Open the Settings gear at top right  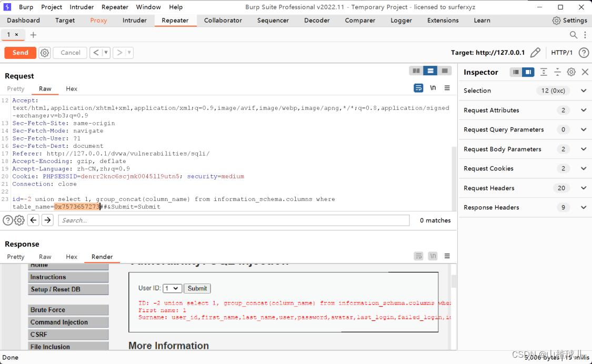pos(570,21)
